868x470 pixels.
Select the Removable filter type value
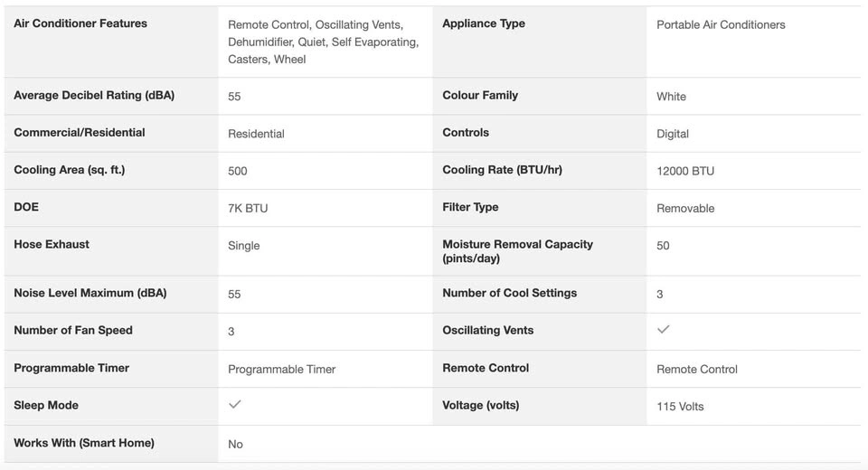coord(685,208)
